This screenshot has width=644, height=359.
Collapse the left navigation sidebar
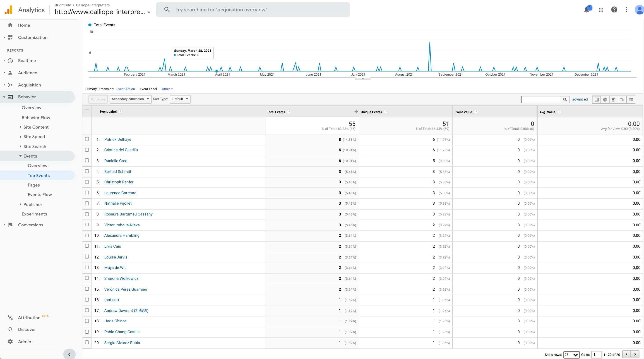69,354
